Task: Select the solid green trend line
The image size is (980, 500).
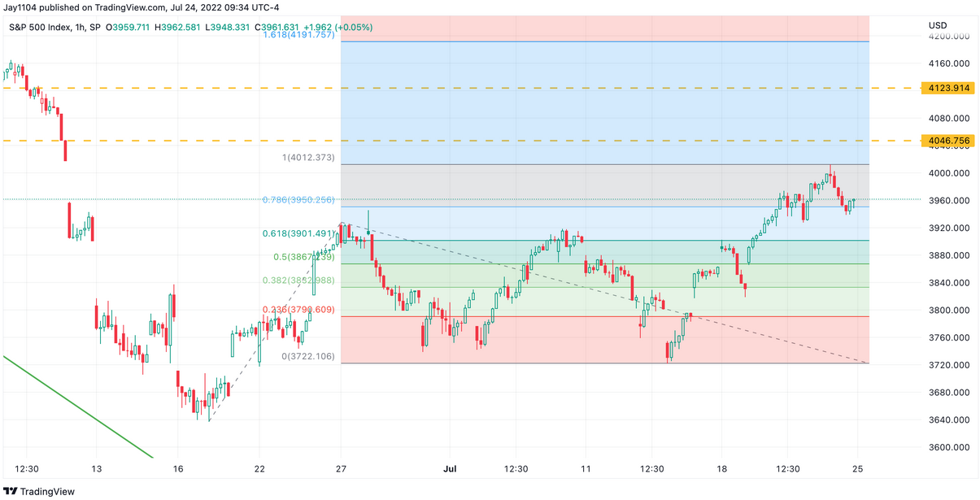Action: 77,407
